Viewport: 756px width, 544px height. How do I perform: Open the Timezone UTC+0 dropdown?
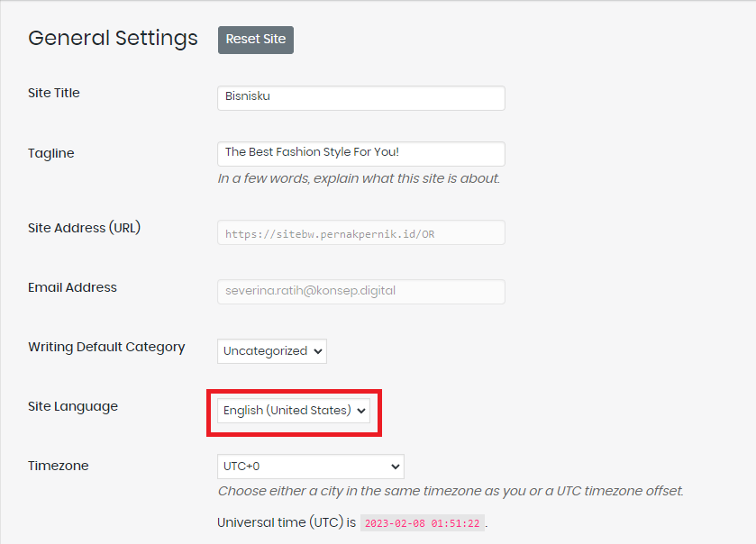(x=310, y=467)
